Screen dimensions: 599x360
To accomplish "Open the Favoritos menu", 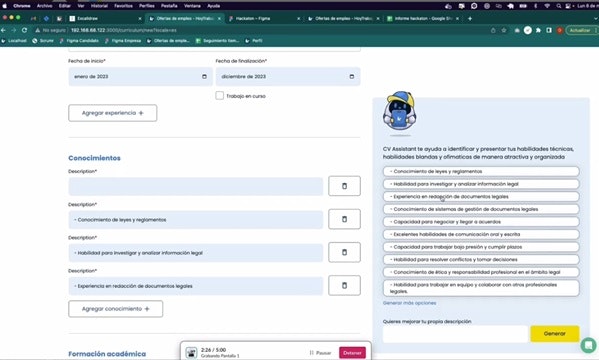I will click(123, 6).
